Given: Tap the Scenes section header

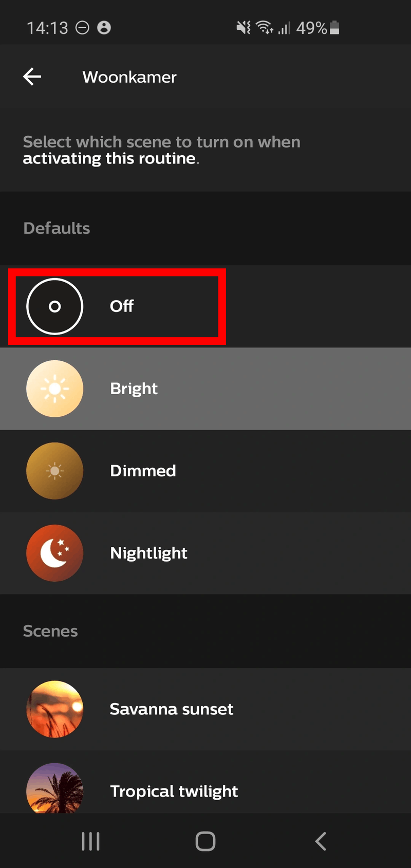Looking at the screenshot, I should 50,631.
